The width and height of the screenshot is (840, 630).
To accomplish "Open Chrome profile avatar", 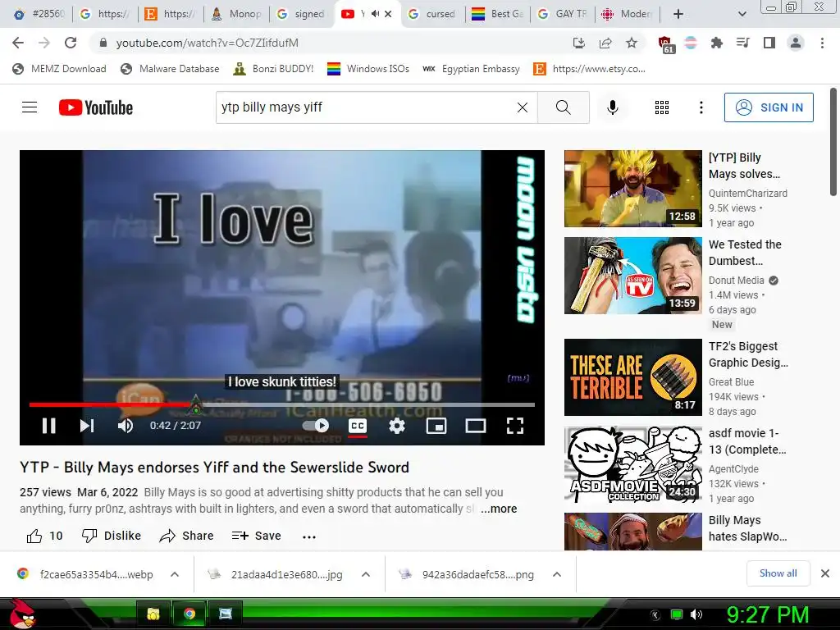I will click(796, 43).
